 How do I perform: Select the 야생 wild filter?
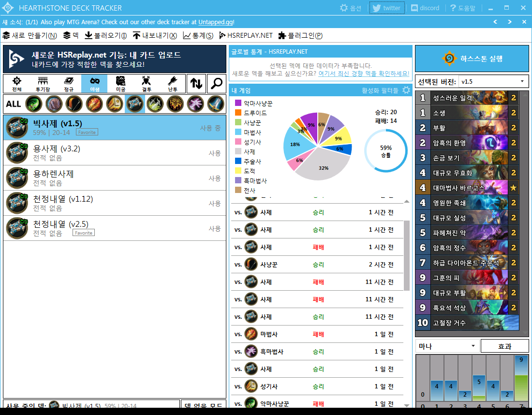[x=95, y=84]
